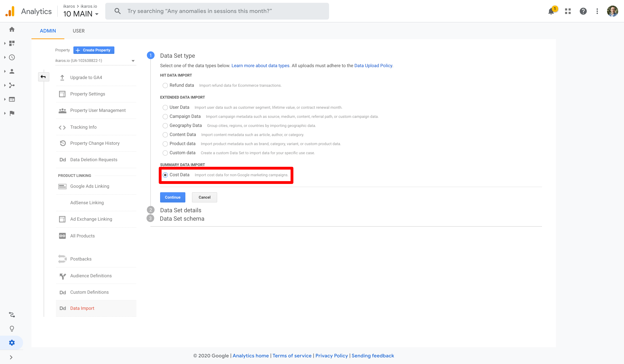Viewport: 624px width, 364px height.
Task: Switch to the USER tab
Action: pyautogui.click(x=79, y=31)
